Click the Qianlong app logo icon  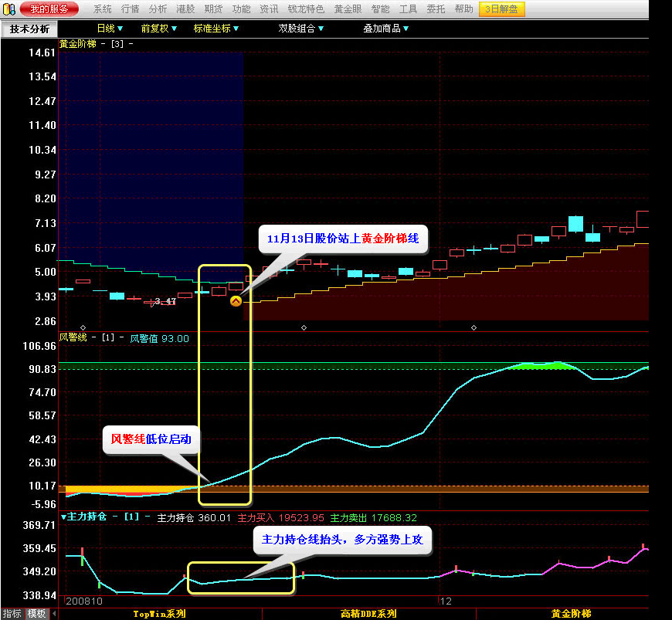pos(8,9)
